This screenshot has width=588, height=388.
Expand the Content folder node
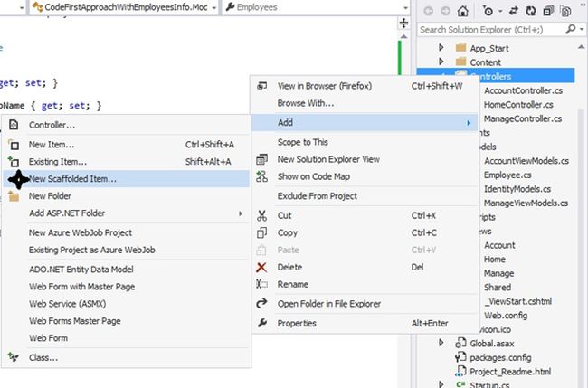(x=441, y=62)
